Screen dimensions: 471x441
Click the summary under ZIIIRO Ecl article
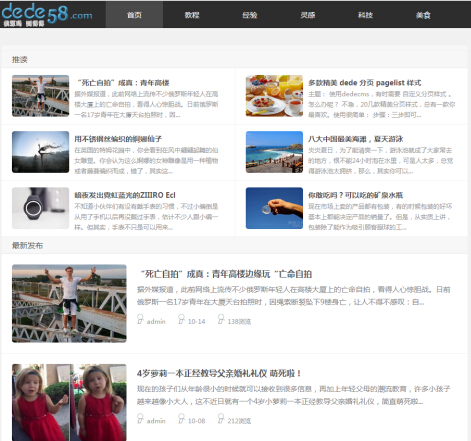point(146,217)
